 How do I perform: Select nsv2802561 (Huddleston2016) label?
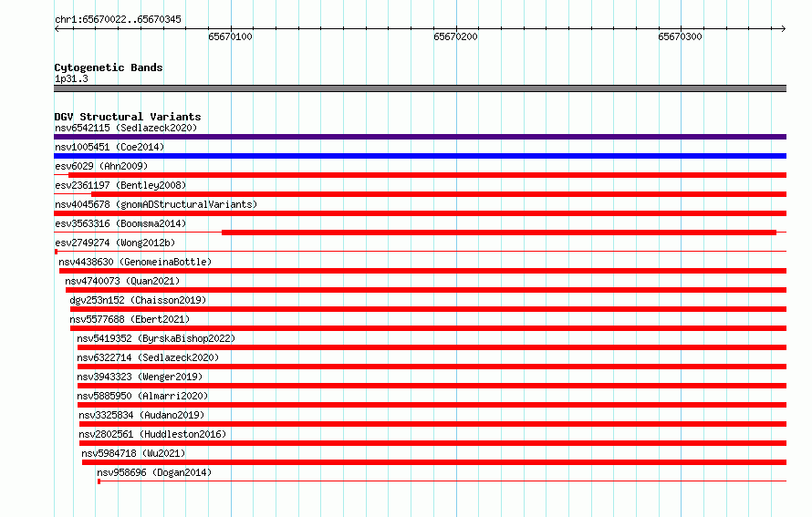click(x=152, y=434)
